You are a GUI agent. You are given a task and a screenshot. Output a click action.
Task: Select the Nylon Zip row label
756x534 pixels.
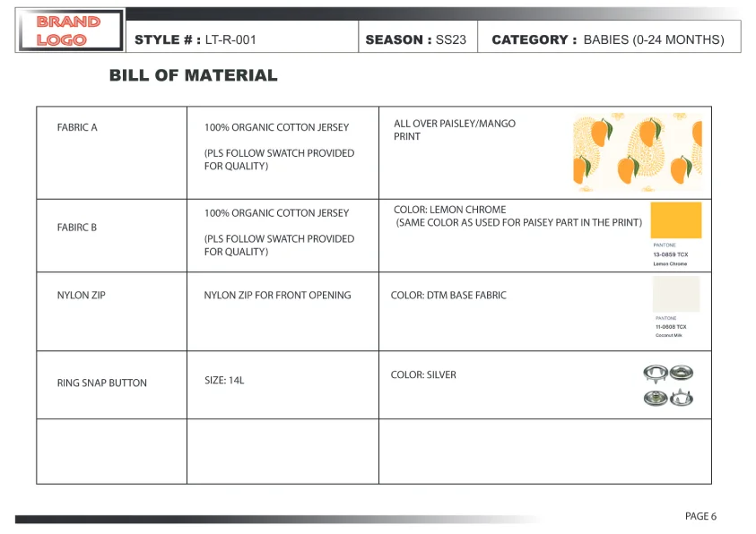pos(81,295)
